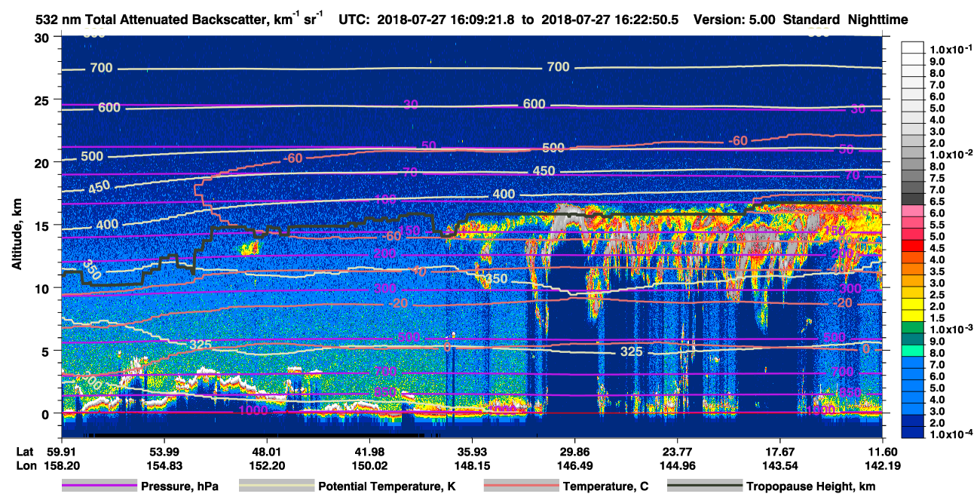The width and height of the screenshot is (980, 503).
Task: Click the 15 km altitude tick label
Action: click(x=43, y=225)
